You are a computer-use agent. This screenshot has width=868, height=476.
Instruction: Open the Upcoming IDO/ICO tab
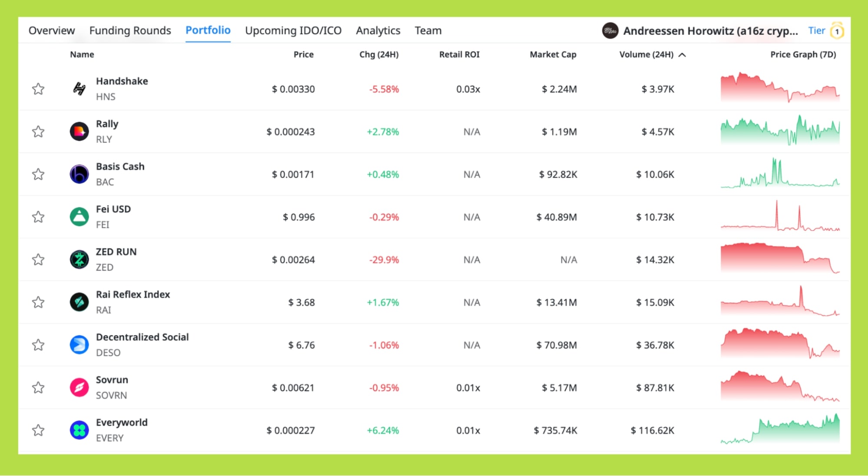point(293,31)
